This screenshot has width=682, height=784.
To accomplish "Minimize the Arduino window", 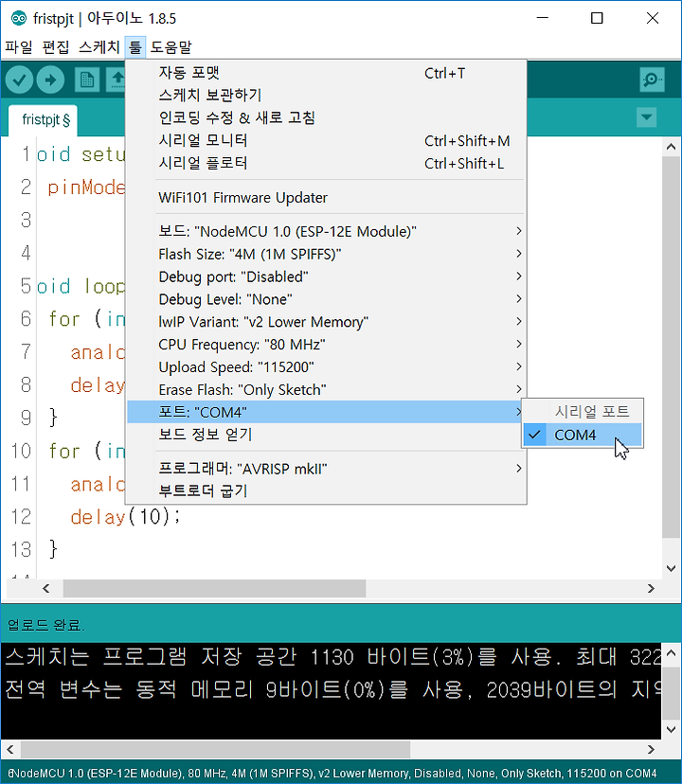I will [543, 18].
